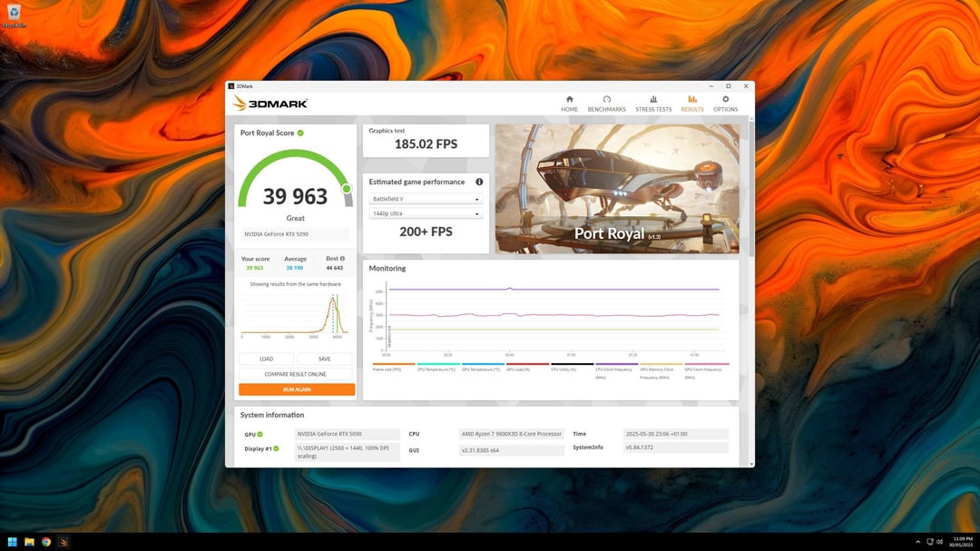Click the green check beside Port Royal Score
Image resolution: width=980 pixels, height=551 pixels.
coord(300,133)
